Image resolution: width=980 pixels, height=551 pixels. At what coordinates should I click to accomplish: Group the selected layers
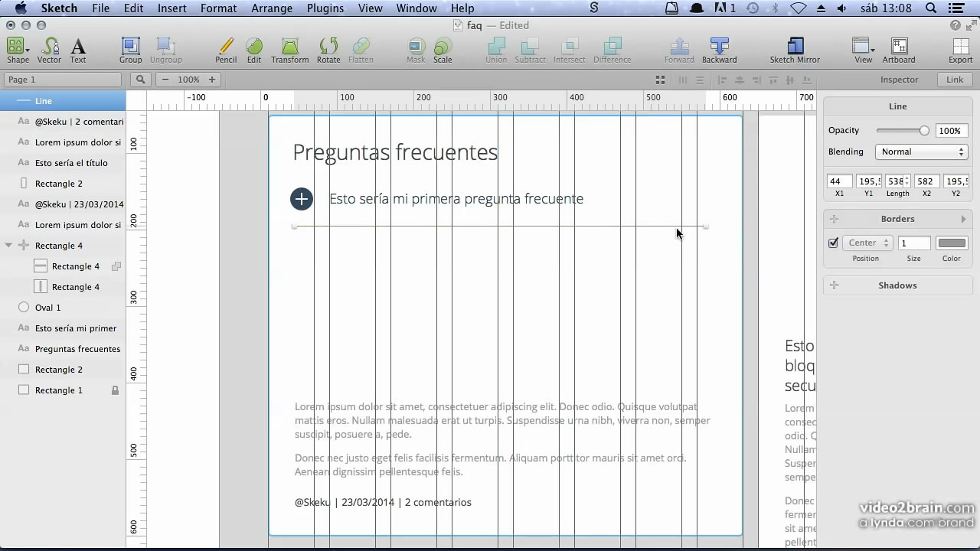click(131, 51)
